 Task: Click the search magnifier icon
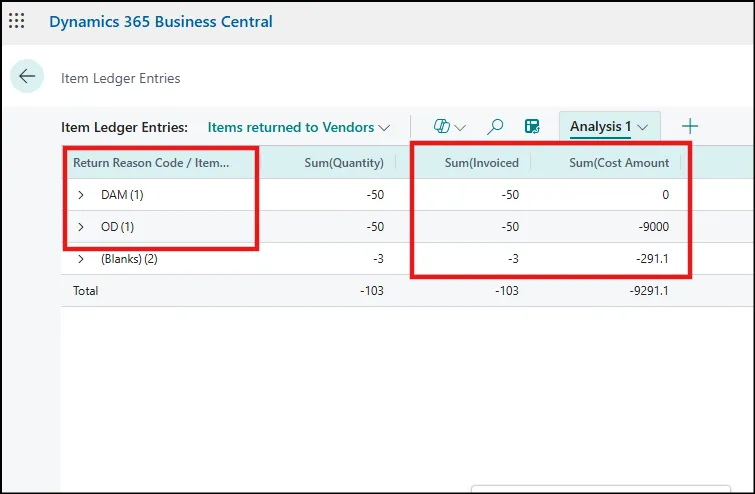pos(495,127)
